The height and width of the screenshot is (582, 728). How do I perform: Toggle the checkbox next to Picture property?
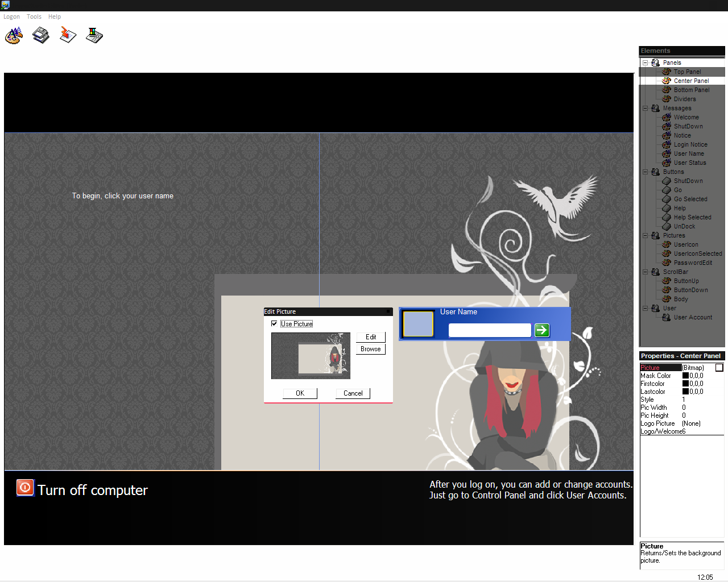(x=719, y=368)
